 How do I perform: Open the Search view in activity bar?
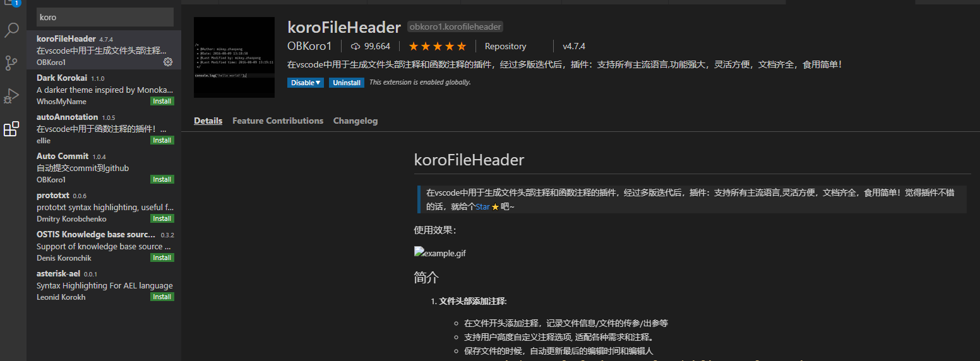coord(12,30)
